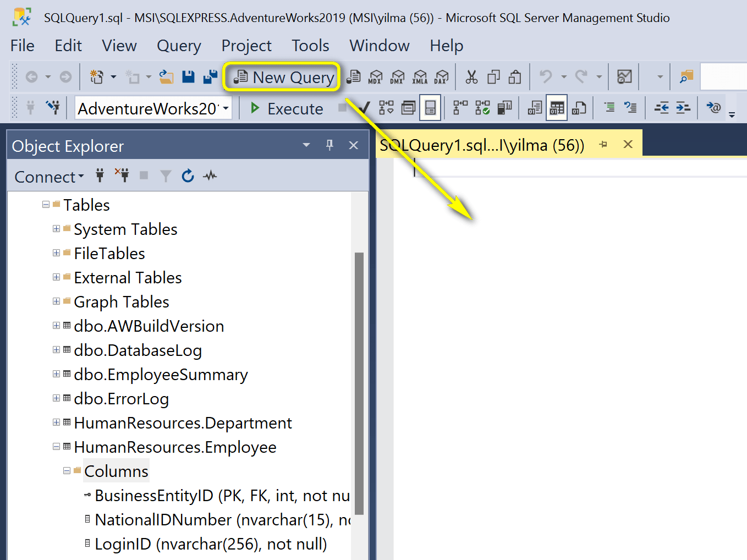Click Specify Values for Template Parameters icon
This screenshot has width=747, height=560.
tap(713, 107)
